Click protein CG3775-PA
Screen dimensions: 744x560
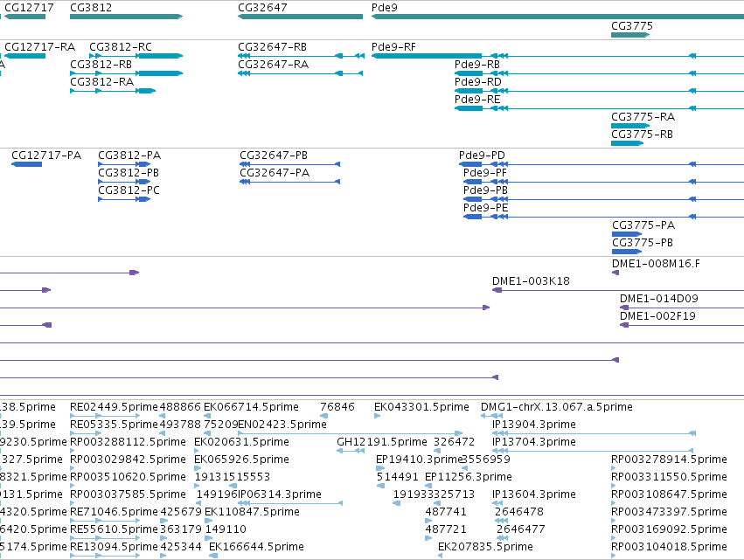[x=627, y=234]
